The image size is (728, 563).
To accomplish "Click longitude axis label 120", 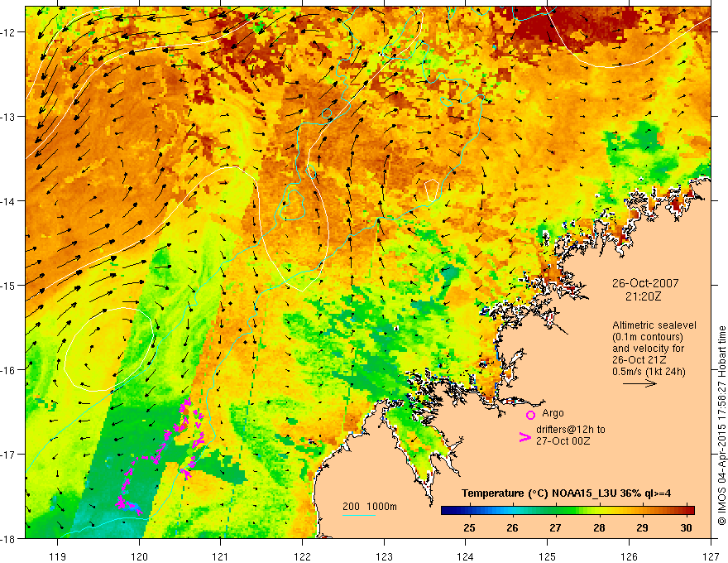I will pos(139,557).
